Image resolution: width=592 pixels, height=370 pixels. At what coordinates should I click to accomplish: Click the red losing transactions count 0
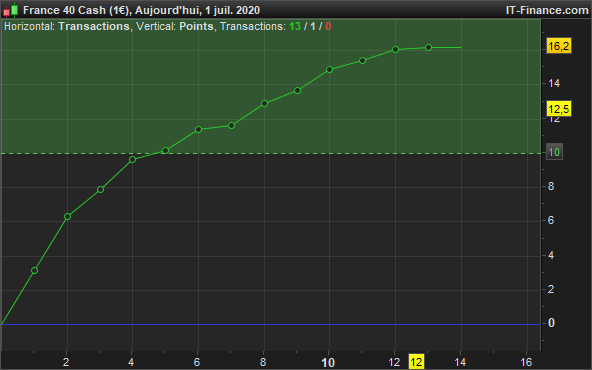point(328,26)
